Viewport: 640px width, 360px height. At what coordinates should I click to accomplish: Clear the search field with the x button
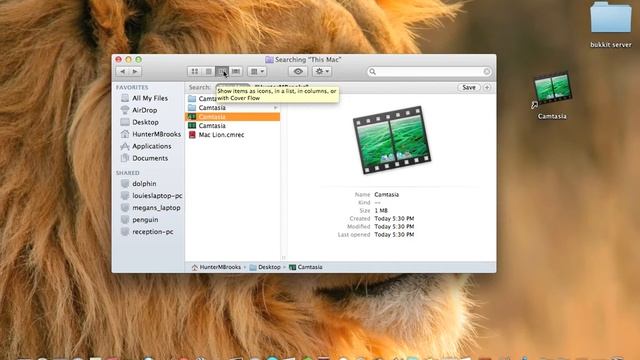(x=486, y=71)
